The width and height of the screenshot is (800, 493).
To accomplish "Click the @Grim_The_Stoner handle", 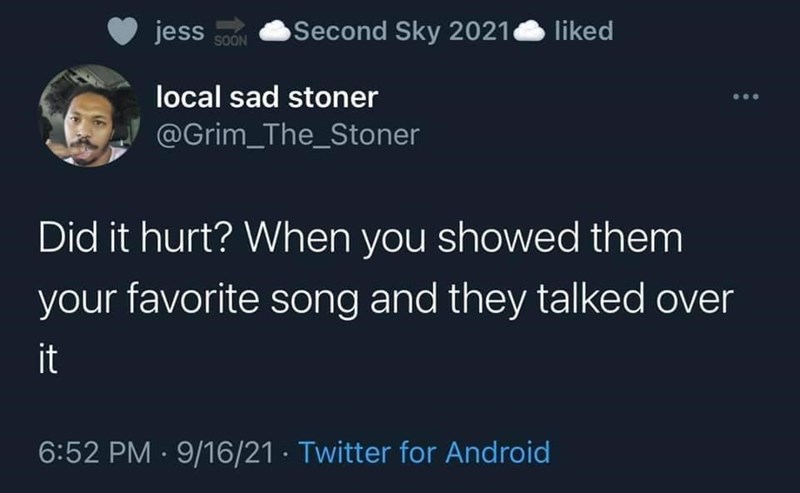I will point(286,134).
